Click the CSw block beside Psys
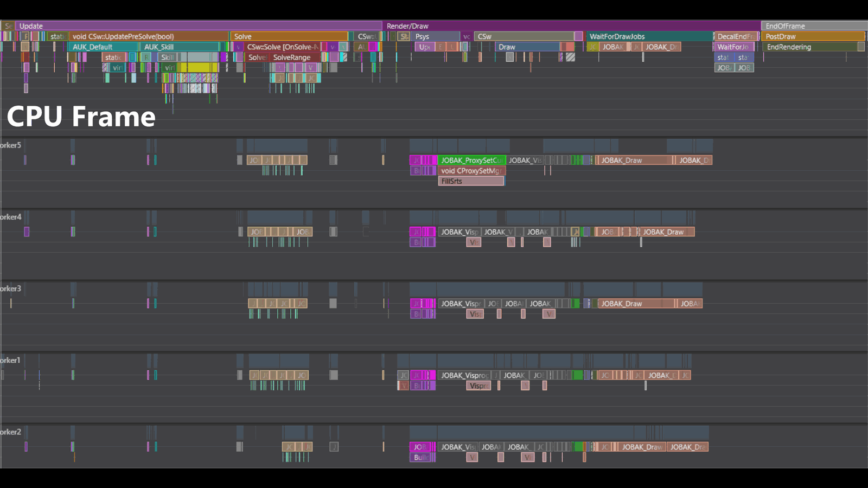 click(x=524, y=36)
